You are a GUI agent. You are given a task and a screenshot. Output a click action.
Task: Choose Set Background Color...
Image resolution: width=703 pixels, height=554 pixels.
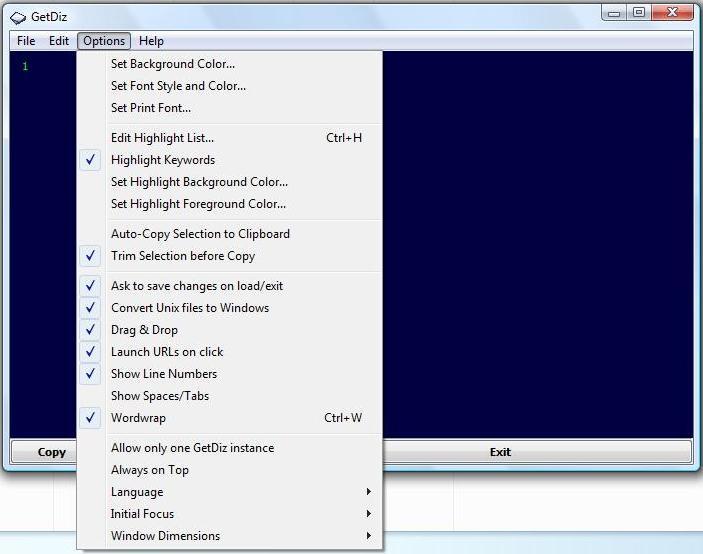point(230,64)
